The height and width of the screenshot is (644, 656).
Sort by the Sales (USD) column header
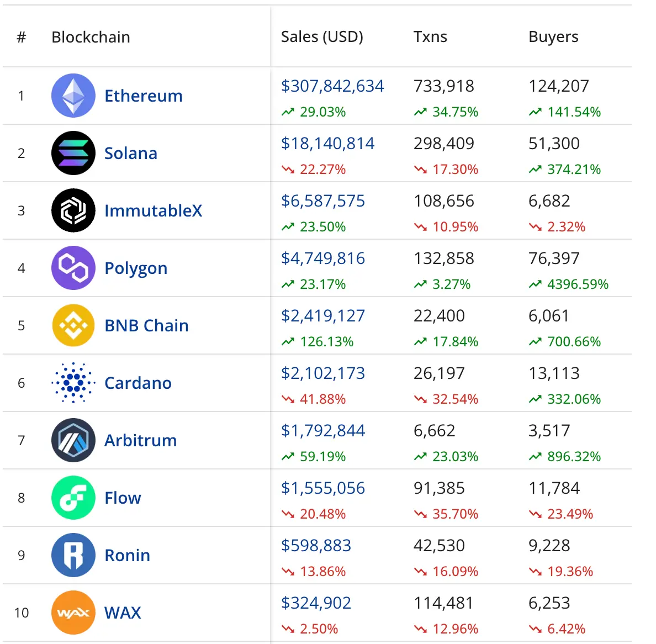click(322, 37)
